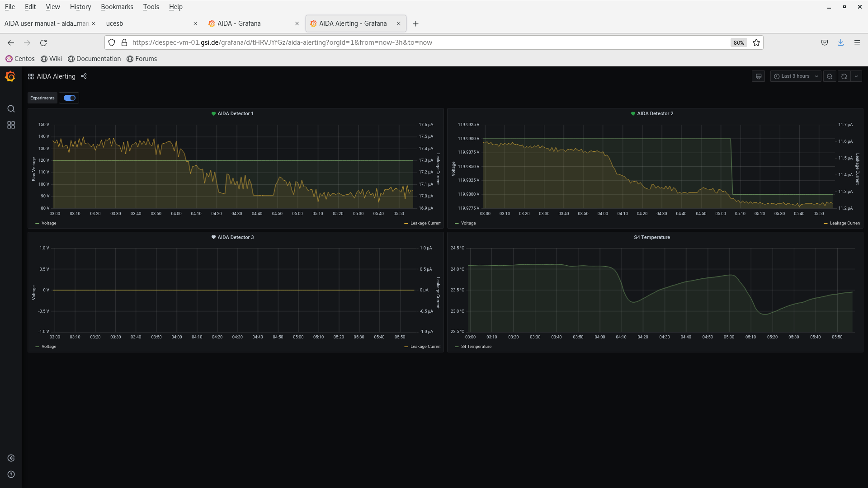
Task: Open the Bookmarks menu
Action: pos(117,7)
